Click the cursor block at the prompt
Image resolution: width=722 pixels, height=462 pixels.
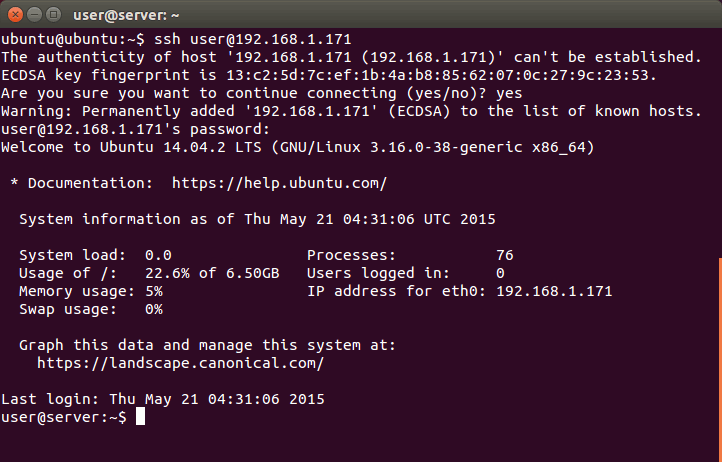point(141,417)
